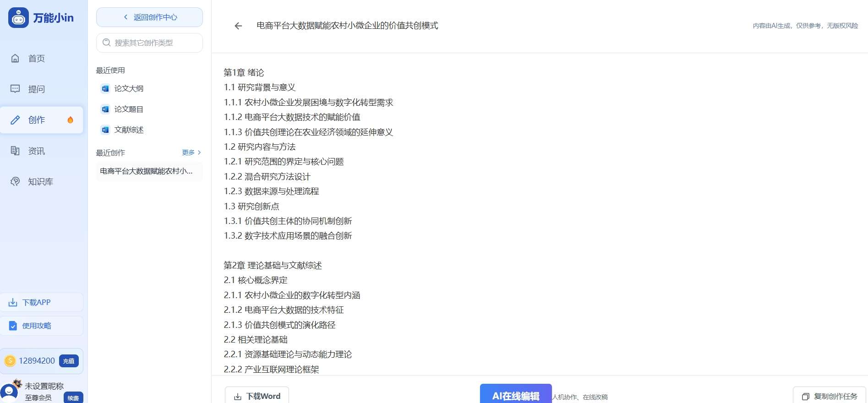Click the 使用攻略 guide icon
The width and height of the screenshot is (868, 403).
(x=13, y=326)
